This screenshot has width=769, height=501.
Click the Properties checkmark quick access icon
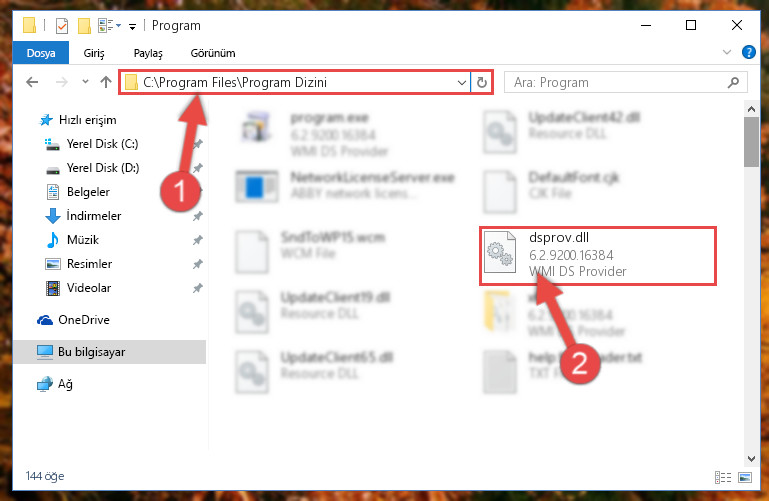tap(62, 25)
